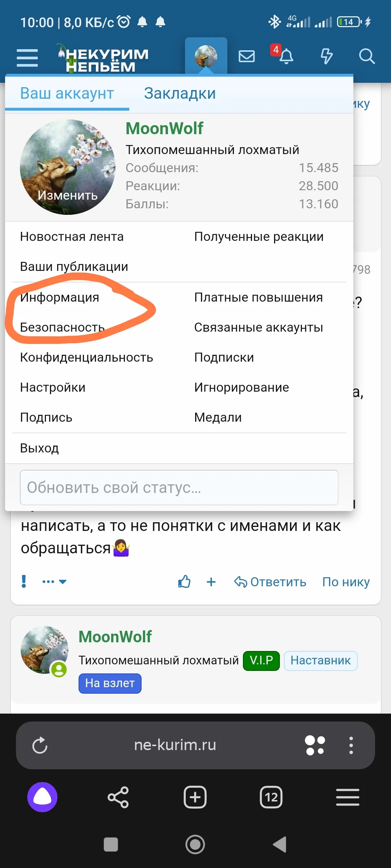Viewport: 391px width, 868px height.
Task: Click the Обновить свой статус input field
Action: 179,488
